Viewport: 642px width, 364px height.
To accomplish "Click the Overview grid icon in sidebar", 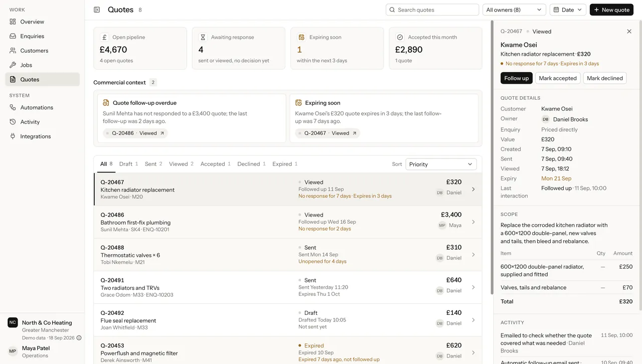I will coord(13,22).
